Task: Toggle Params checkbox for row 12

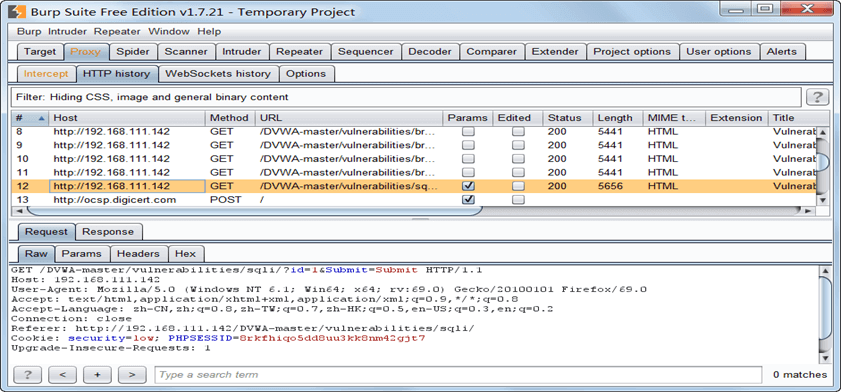Action: tap(468, 186)
